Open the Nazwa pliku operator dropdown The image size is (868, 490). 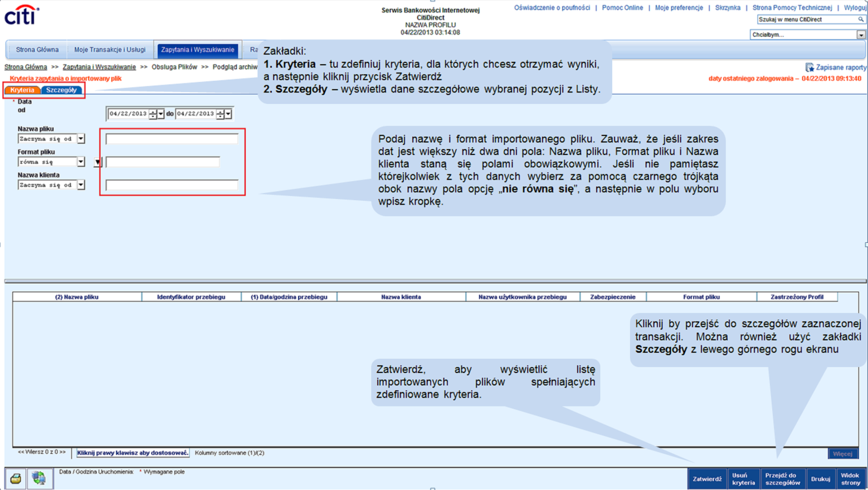pos(81,139)
